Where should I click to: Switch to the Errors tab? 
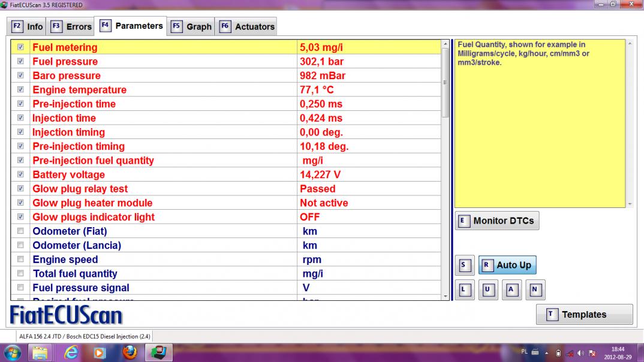71,27
